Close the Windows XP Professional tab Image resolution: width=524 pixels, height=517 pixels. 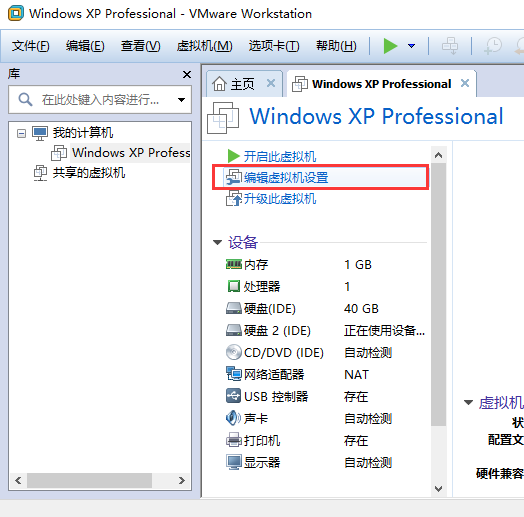[465, 83]
